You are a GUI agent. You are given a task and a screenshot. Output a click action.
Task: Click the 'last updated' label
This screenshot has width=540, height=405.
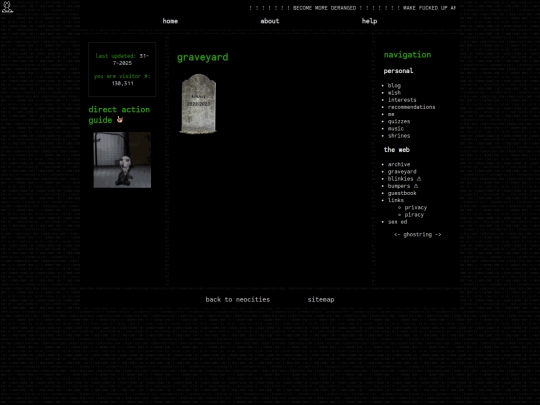click(116, 56)
